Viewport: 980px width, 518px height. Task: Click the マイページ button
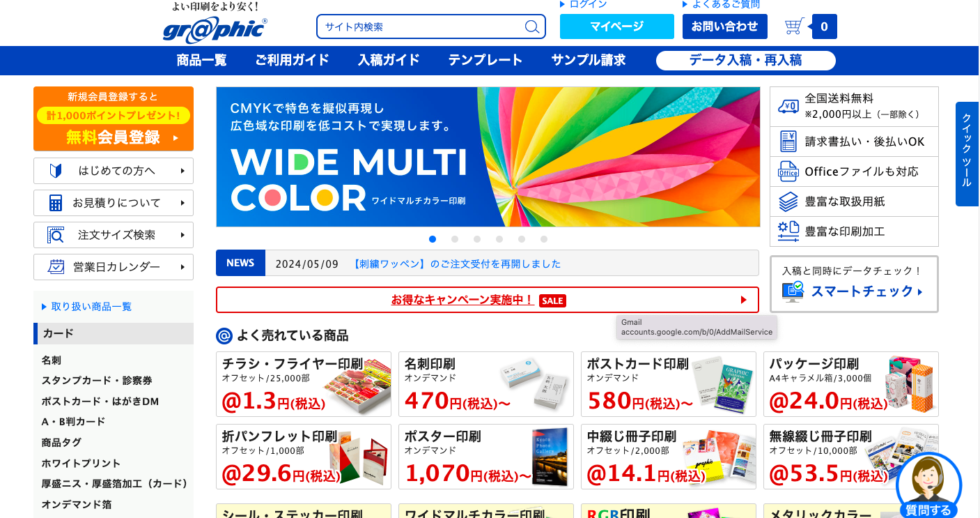[617, 26]
